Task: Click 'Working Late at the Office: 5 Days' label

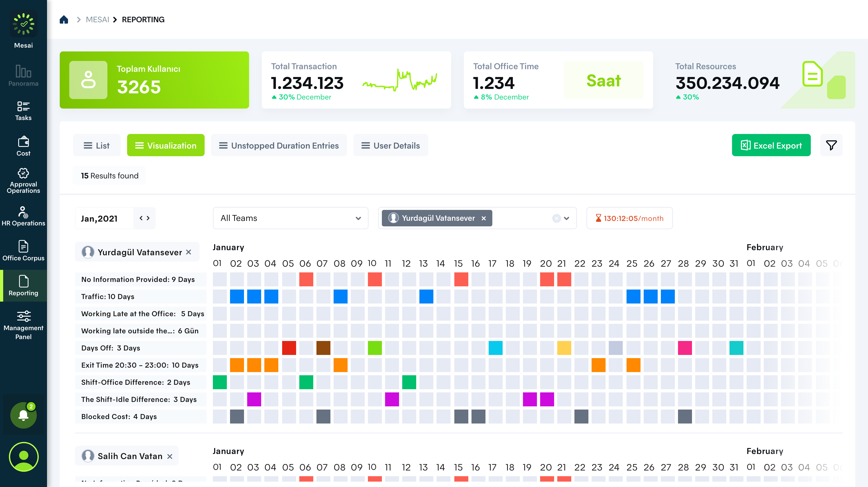Action: (x=141, y=313)
